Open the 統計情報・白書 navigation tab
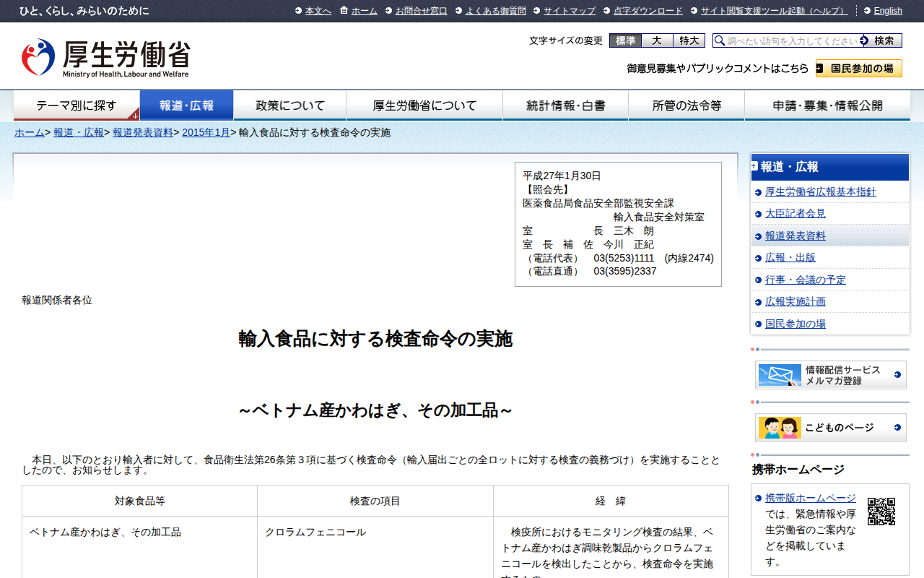 (x=565, y=105)
